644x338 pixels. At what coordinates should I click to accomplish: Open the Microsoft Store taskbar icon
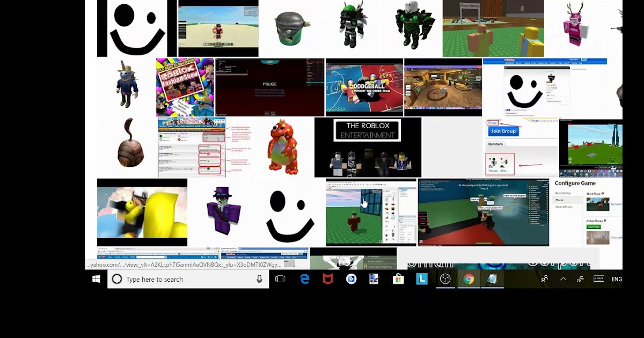coord(398,279)
